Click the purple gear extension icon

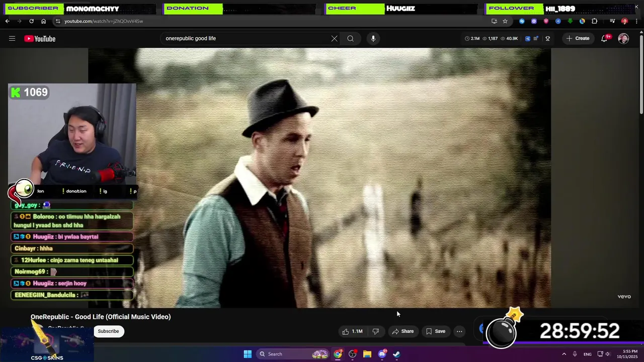[534, 21]
